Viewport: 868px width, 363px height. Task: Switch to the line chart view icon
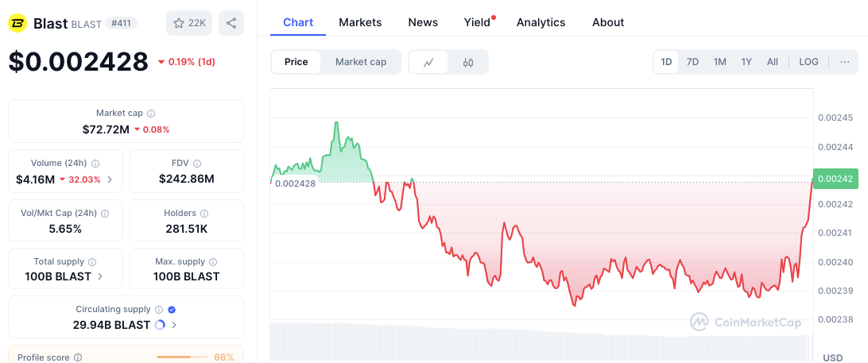tap(428, 62)
